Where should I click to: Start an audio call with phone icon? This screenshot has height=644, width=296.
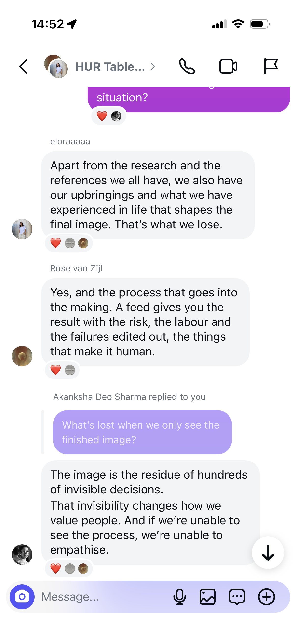[187, 67]
